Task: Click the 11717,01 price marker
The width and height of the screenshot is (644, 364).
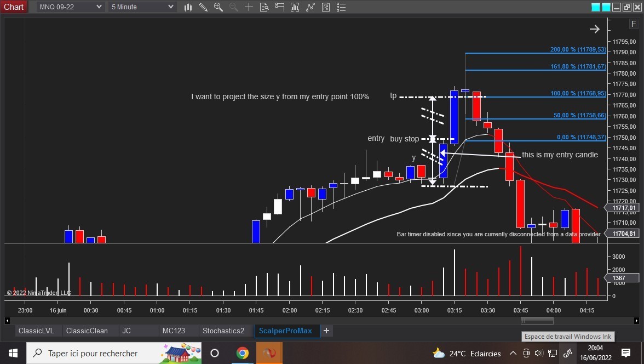Action: point(623,208)
